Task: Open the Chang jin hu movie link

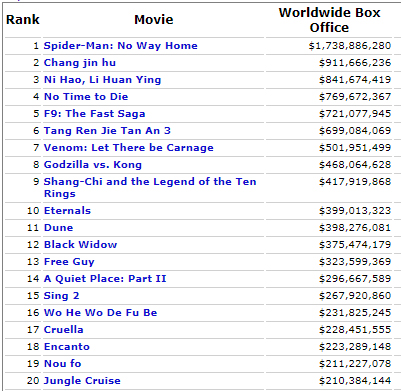Action: (x=80, y=63)
